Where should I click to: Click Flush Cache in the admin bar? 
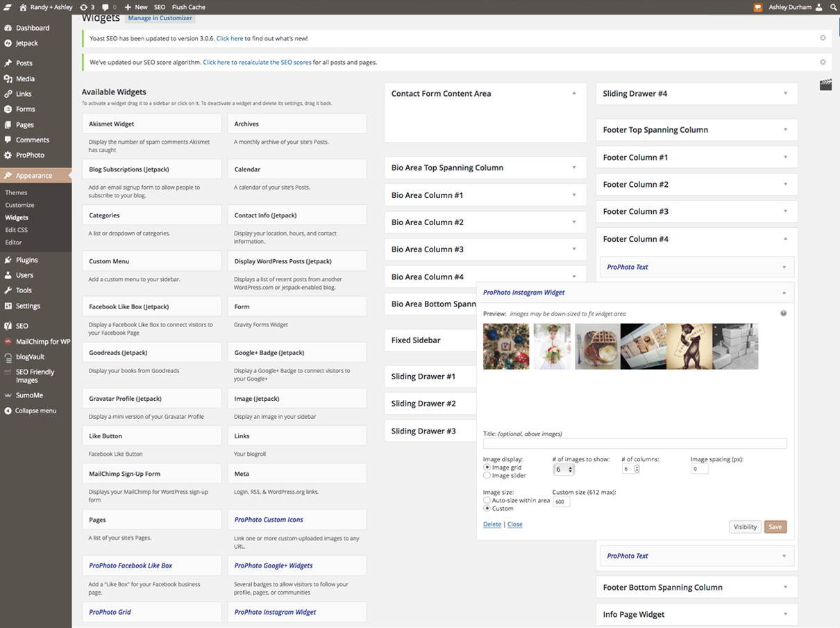[x=187, y=7]
